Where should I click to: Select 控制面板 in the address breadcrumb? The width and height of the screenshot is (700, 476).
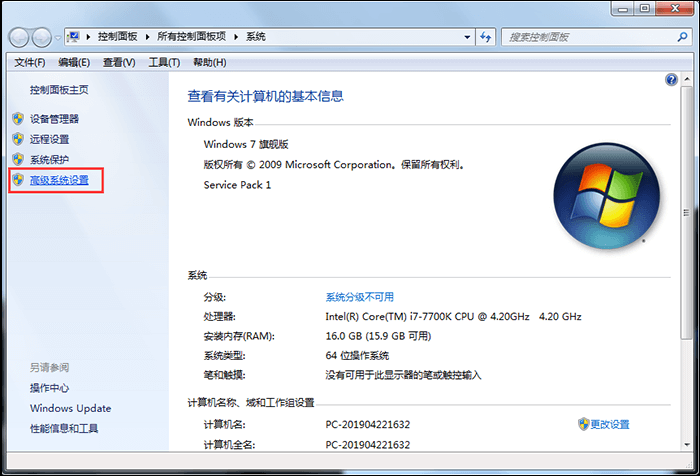117,37
